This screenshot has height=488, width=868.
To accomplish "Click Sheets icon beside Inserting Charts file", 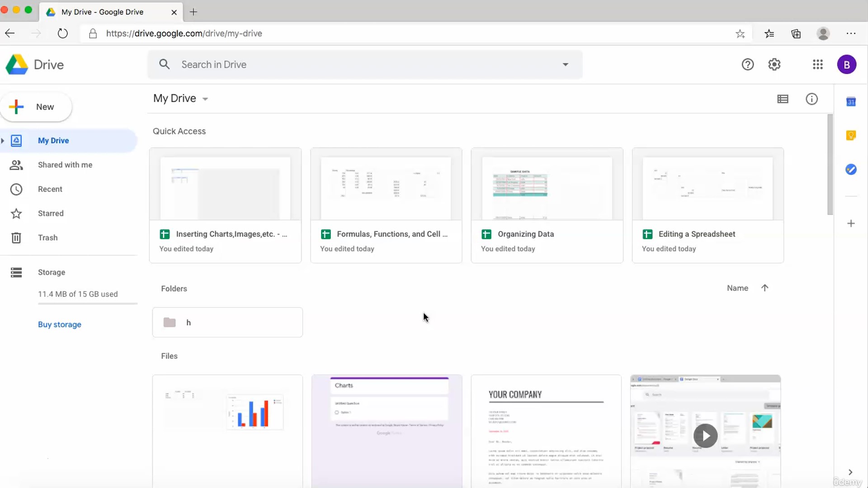I will click(x=165, y=234).
